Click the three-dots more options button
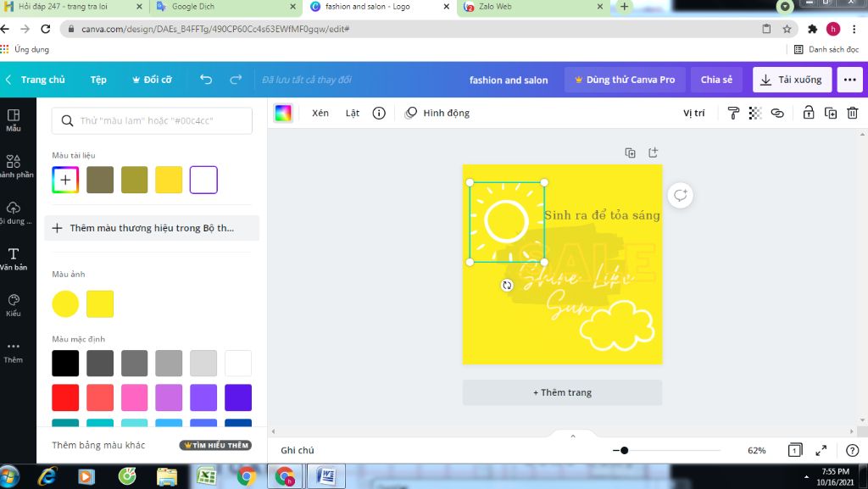868x489 pixels. (849, 80)
